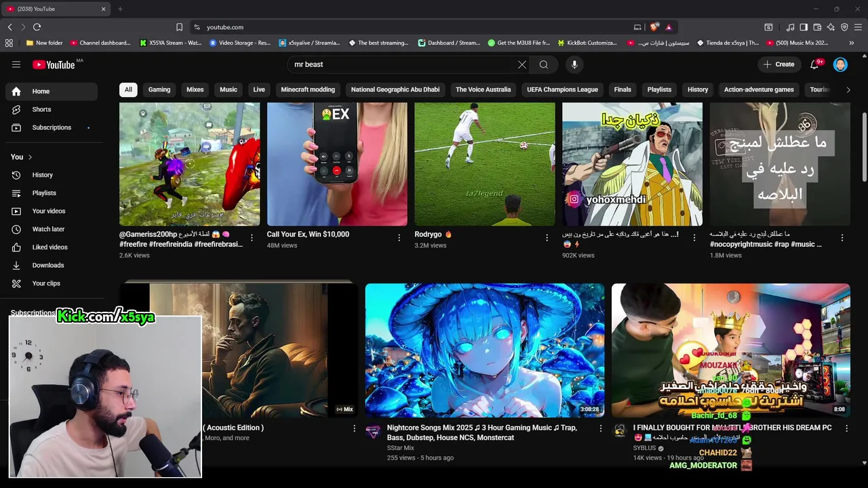The image size is (868, 488).
Task: Open the Brave Wallet icon
Action: click(x=817, y=27)
